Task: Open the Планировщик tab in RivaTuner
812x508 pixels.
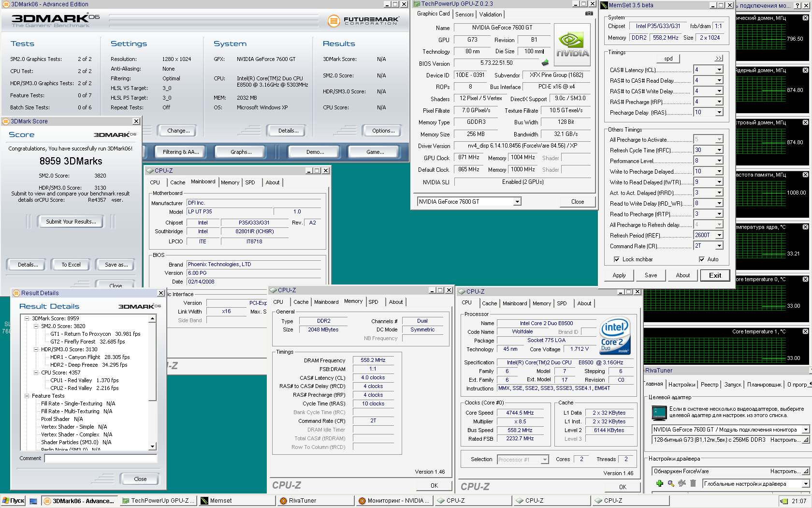Action: pos(764,385)
